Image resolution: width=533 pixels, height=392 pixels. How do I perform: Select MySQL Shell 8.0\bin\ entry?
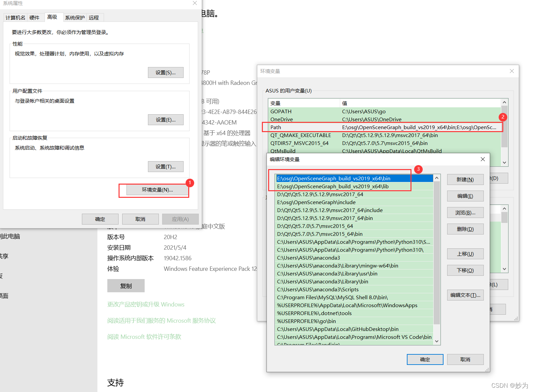coord(354,298)
